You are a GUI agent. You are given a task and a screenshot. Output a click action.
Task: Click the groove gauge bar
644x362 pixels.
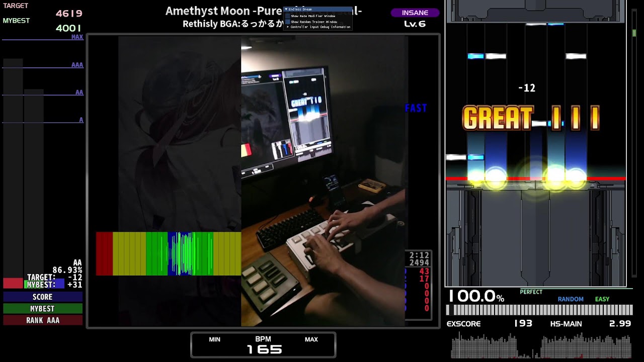[x=539, y=310]
